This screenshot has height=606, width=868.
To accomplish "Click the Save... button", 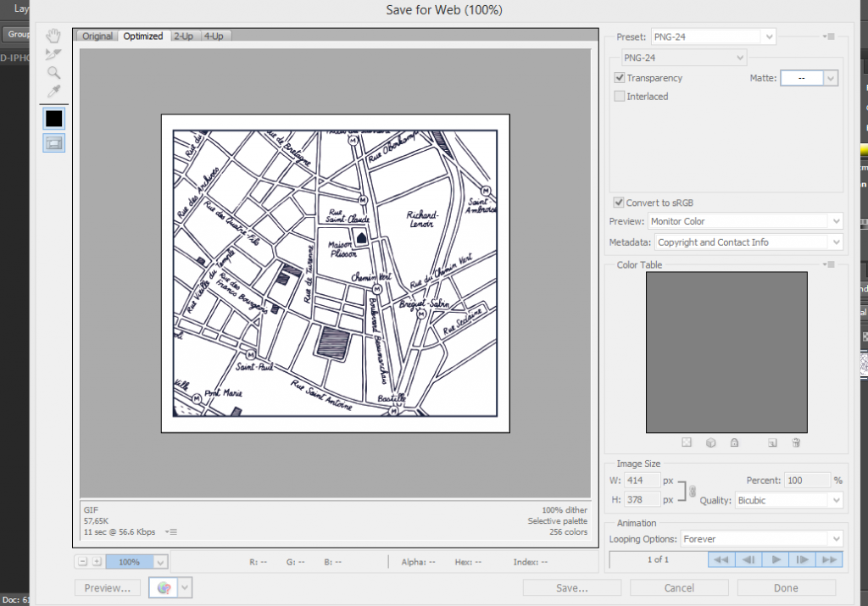I will click(x=571, y=588).
